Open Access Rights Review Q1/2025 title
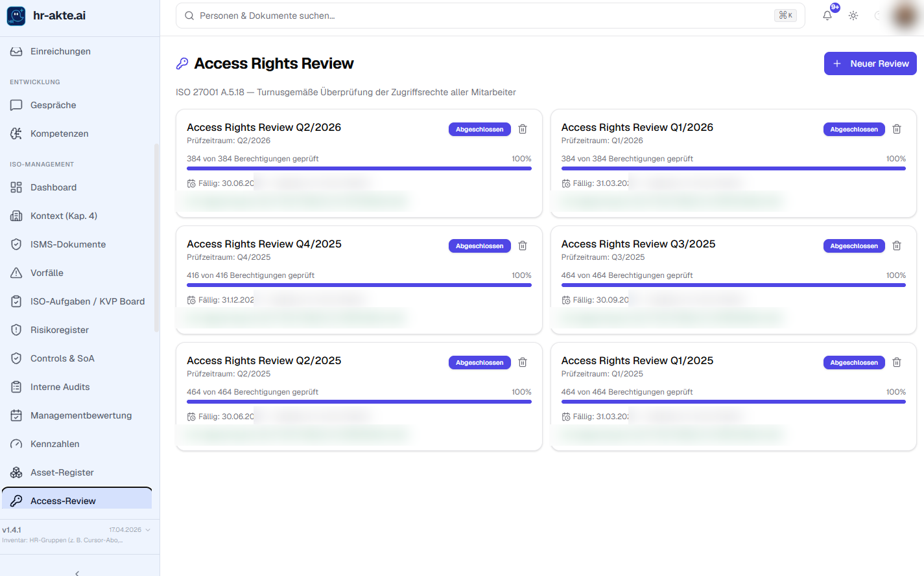 click(637, 361)
